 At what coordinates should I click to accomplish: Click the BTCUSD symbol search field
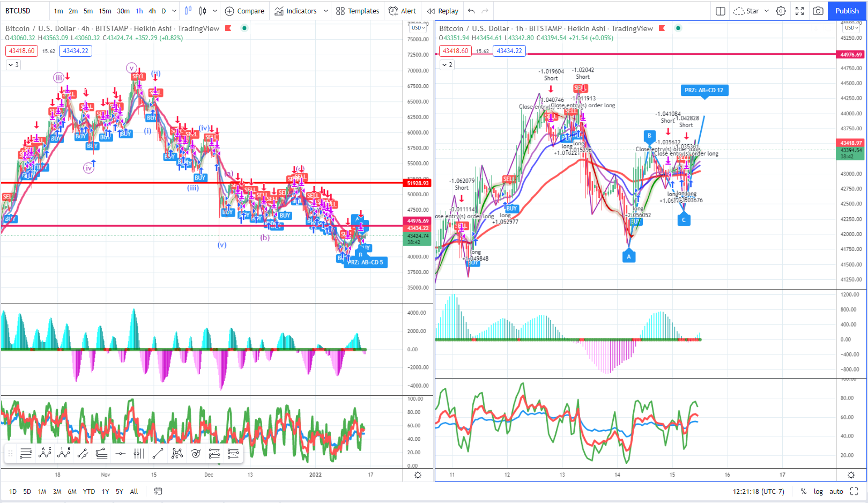tap(24, 11)
